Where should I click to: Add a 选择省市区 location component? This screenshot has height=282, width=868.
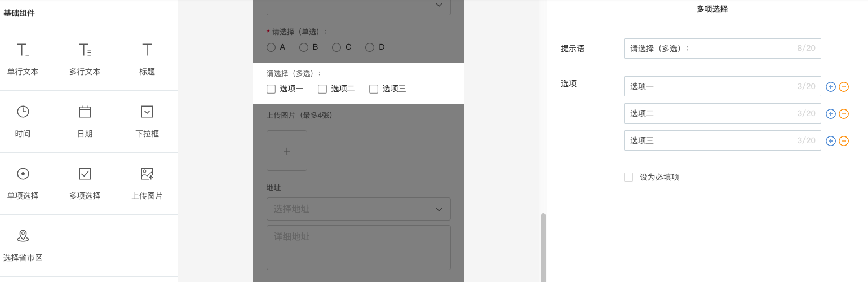point(23,236)
